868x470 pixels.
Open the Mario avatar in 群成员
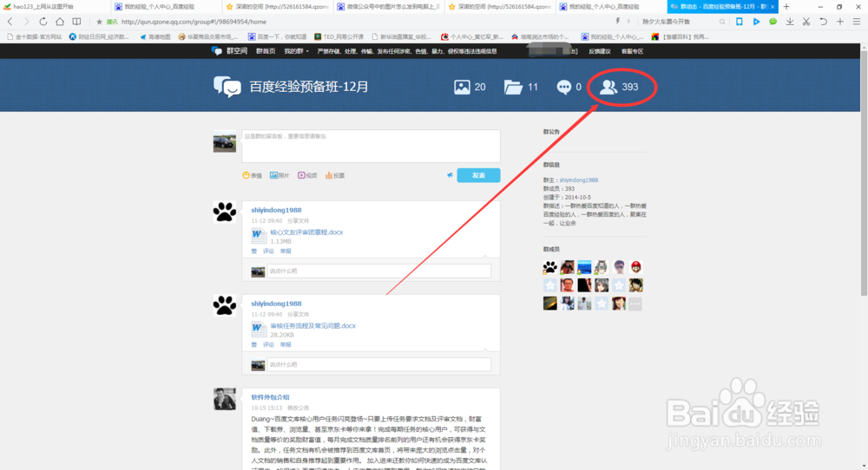pyautogui.click(x=635, y=268)
